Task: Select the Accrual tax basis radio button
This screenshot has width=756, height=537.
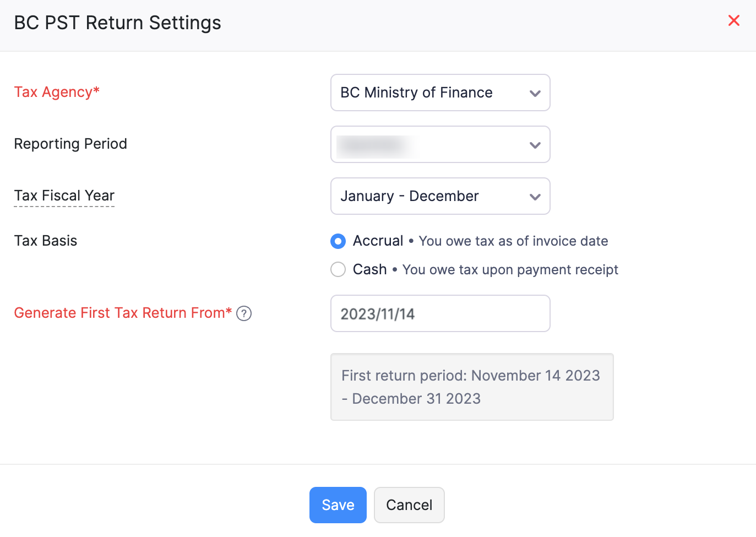Action: (x=338, y=241)
